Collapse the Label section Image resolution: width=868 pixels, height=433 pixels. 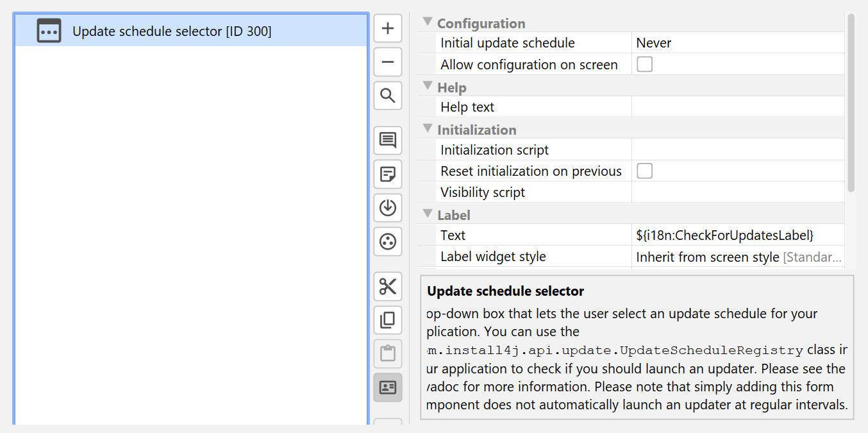coord(428,214)
